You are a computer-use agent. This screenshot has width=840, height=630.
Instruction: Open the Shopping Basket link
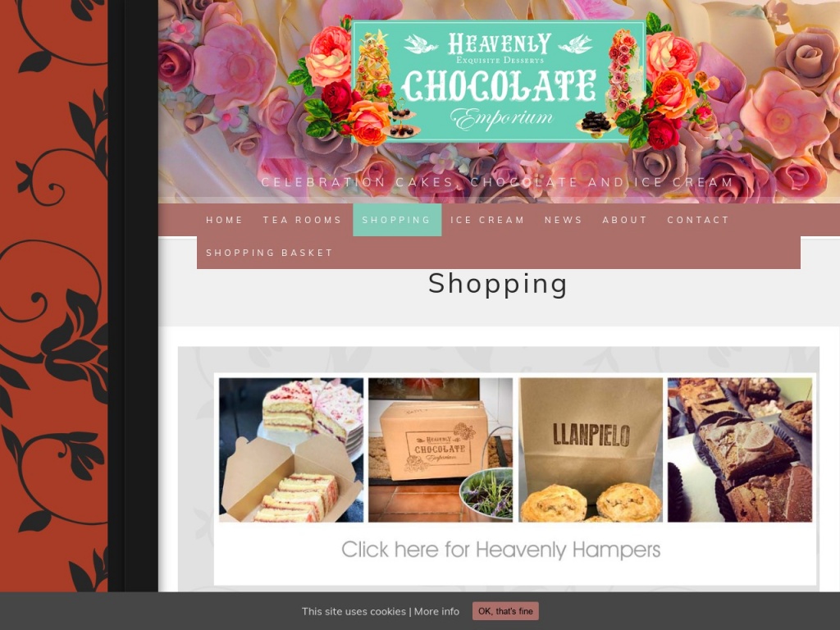click(269, 253)
